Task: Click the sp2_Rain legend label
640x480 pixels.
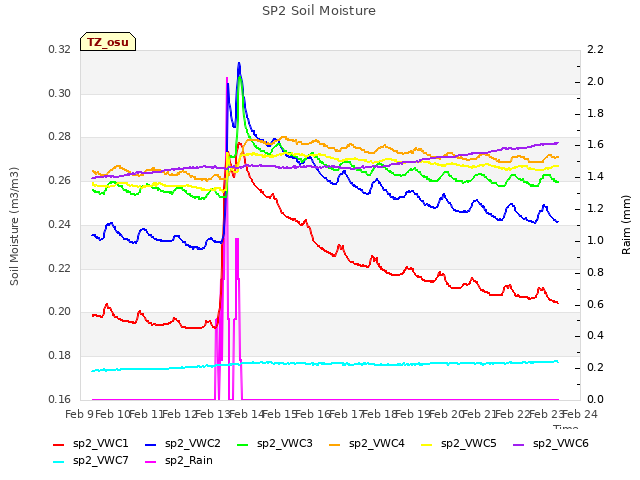Action: (189, 461)
